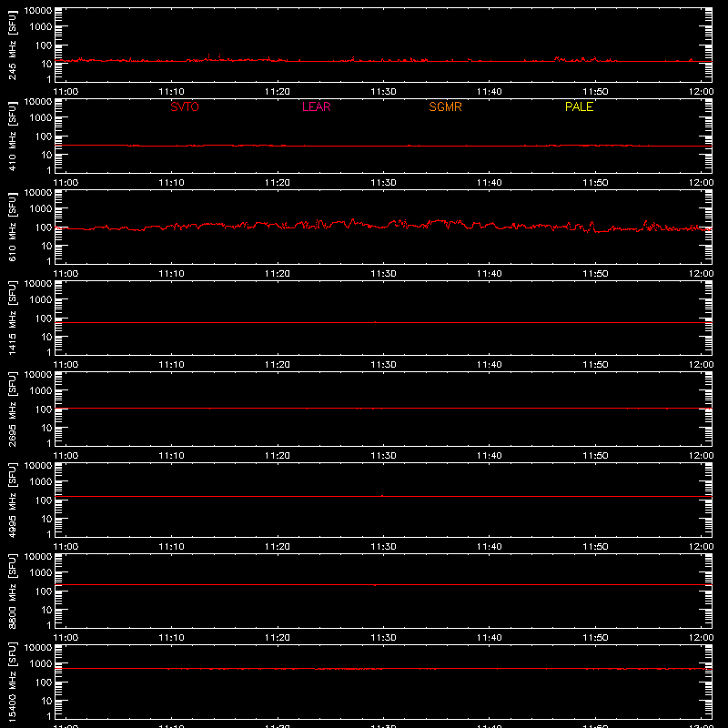Screen dimensions: 728x728
Task: Click the 10 tick on the 1415 MHz axis
Action: pos(46,337)
